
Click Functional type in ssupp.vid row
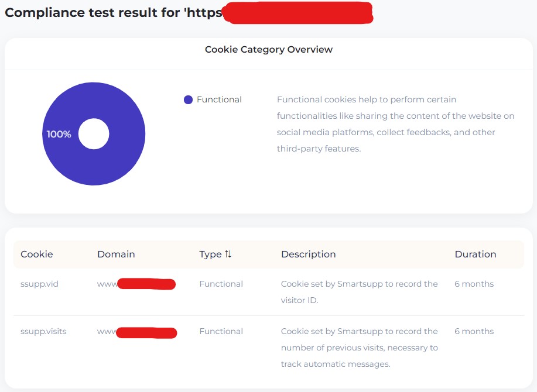pos(221,284)
